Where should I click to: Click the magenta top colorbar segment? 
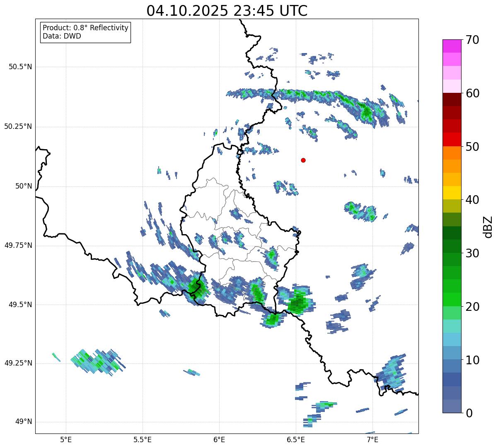452,46
